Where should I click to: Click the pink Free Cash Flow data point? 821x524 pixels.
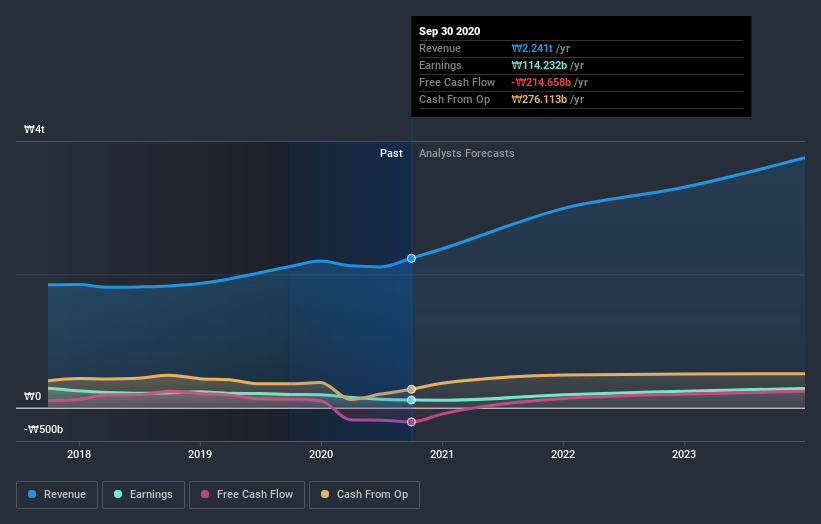pyautogui.click(x=412, y=422)
